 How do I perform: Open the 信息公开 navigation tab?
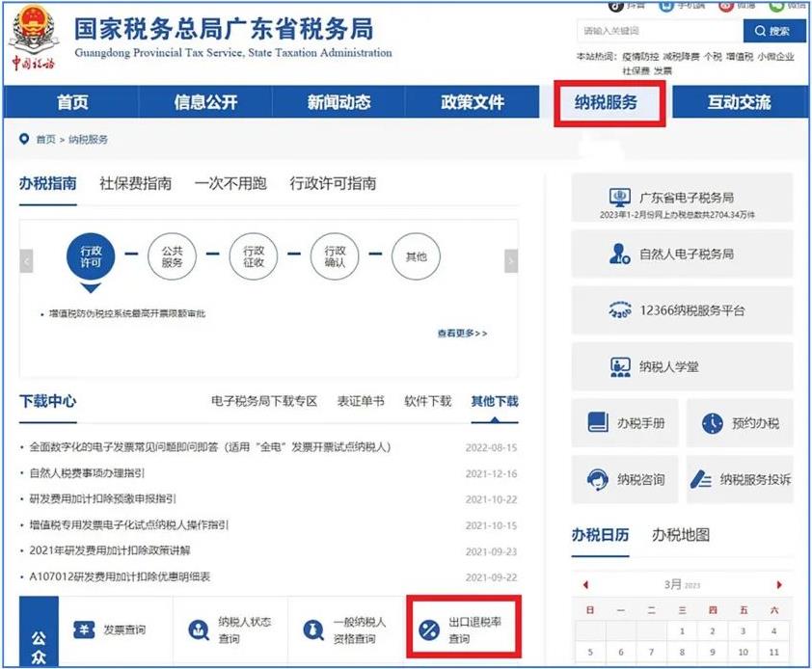(x=205, y=102)
